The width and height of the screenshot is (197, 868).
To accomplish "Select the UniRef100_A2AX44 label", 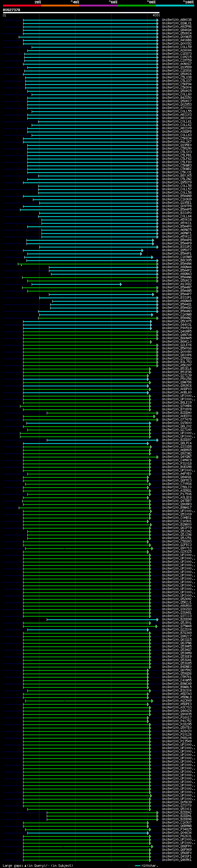I will 176,50.
